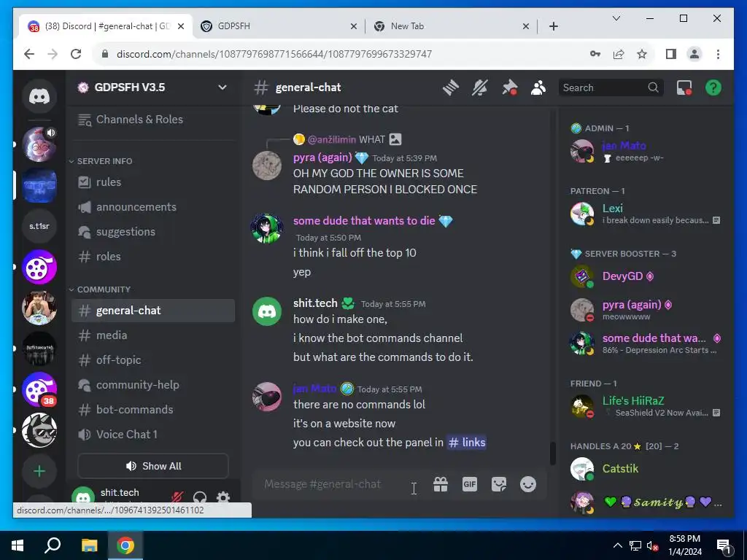Open a new browser tab
The height and width of the screenshot is (560, 747).
[x=553, y=26]
